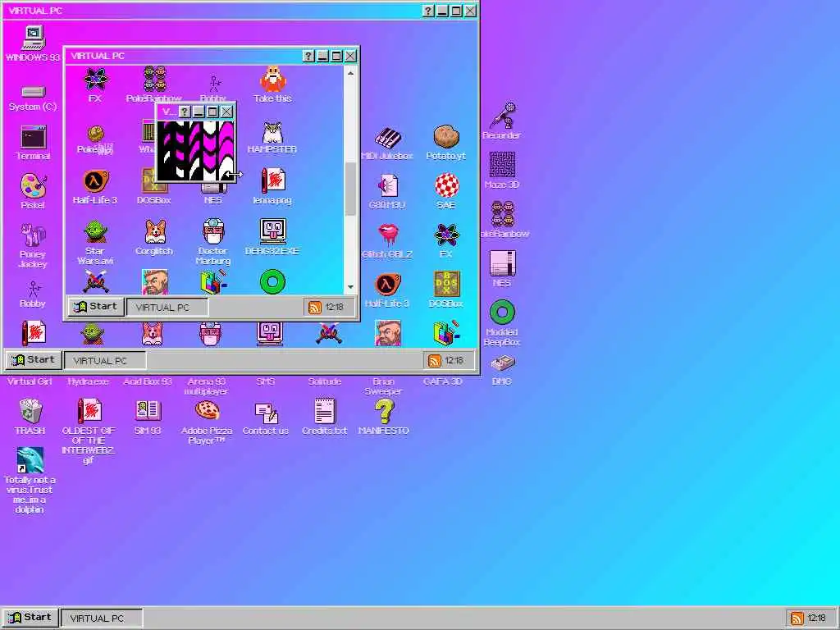The height and width of the screenshot is (630, 840).
Task: Click the 'Acid Box 93' desktop label
Action: 148,381
